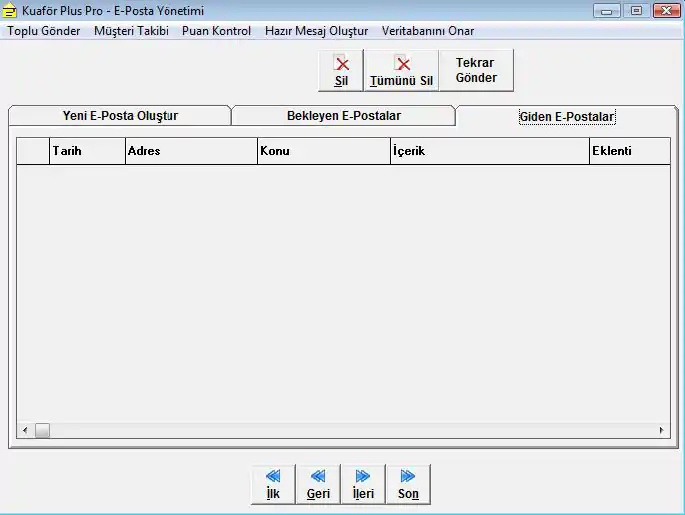Open the Hazır Mesaj Oluştur menu

316,31
